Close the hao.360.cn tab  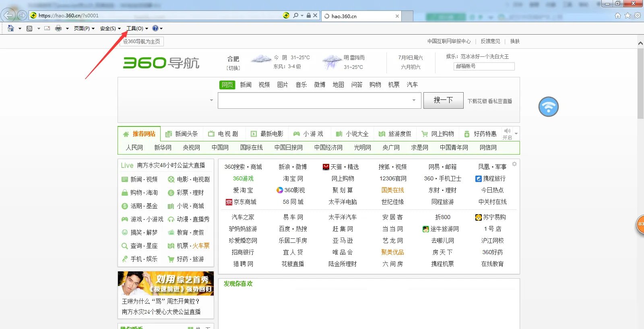point(397,16)
